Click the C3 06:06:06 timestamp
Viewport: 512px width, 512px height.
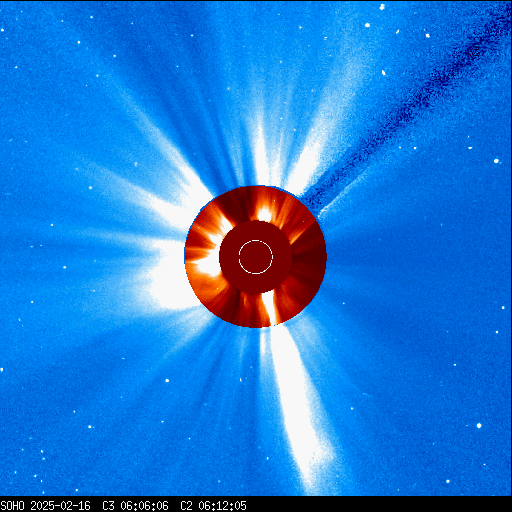pos(135,506)
